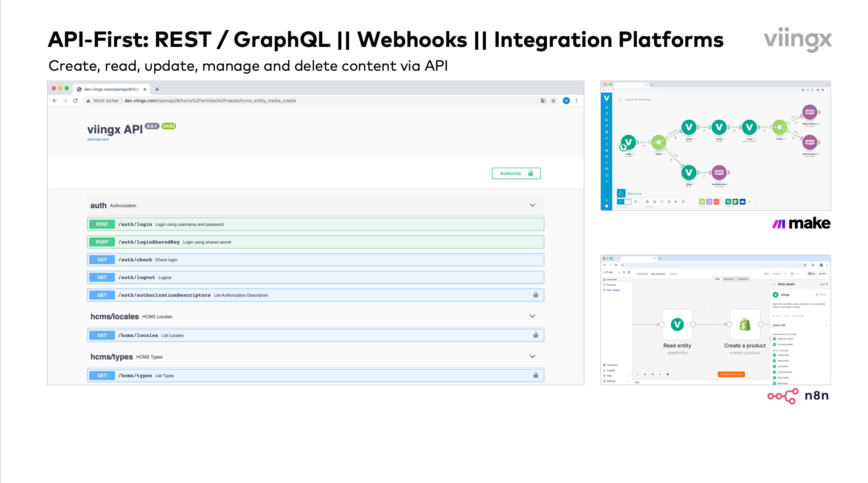
Task: Open GET /auth/logout endpoint row
Action: 315,277
